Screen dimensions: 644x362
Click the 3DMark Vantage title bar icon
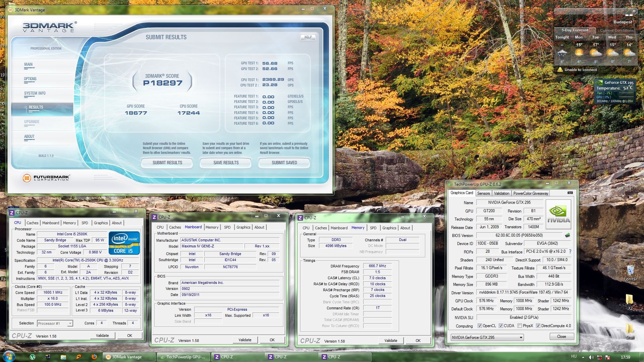coord(10,10)
